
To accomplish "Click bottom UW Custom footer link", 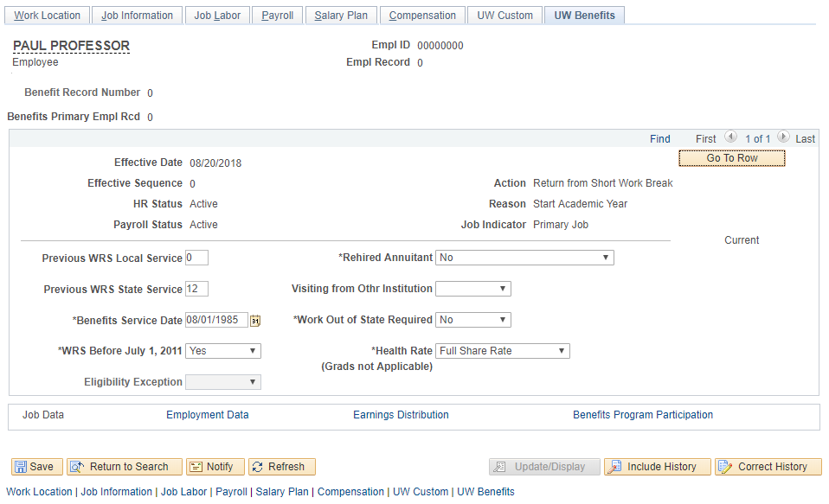I will [x=421, y=491].
